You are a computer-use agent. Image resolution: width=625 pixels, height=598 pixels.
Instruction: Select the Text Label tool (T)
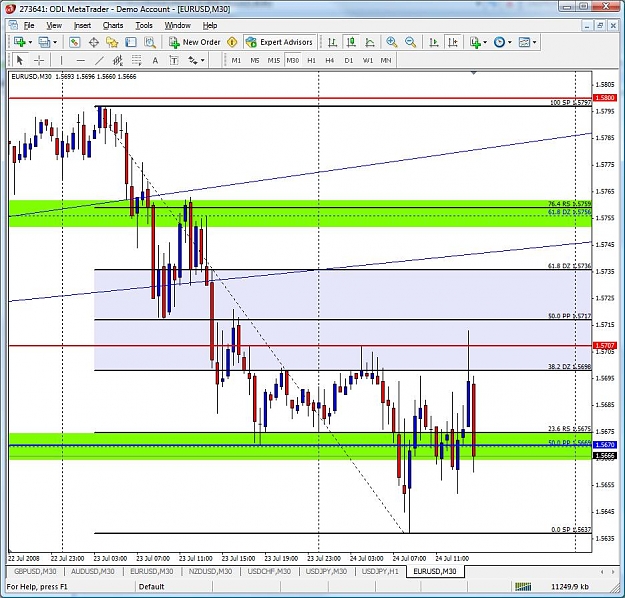tap(174, 60)
